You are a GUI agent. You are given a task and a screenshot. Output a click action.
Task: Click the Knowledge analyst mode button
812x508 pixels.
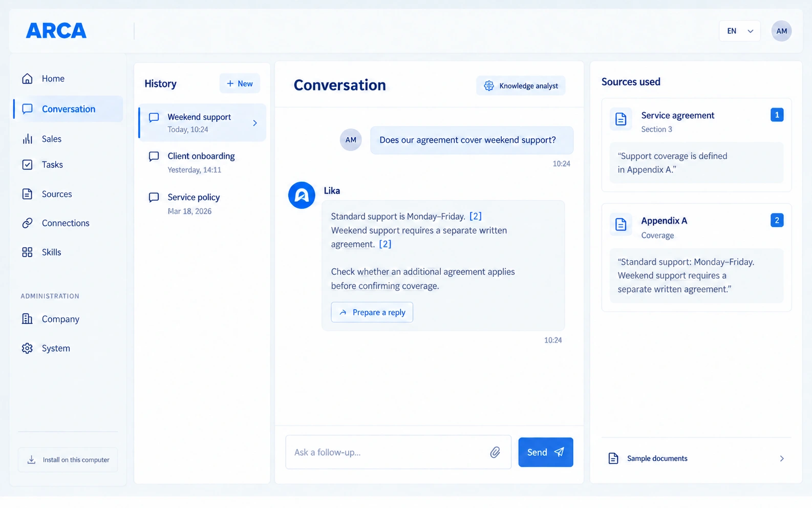[x=521, y=86]
